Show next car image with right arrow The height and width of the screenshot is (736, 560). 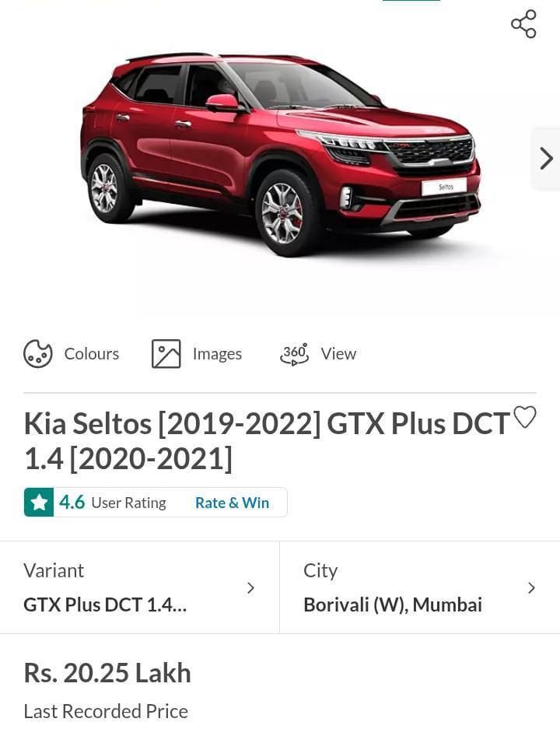point(546,159)
